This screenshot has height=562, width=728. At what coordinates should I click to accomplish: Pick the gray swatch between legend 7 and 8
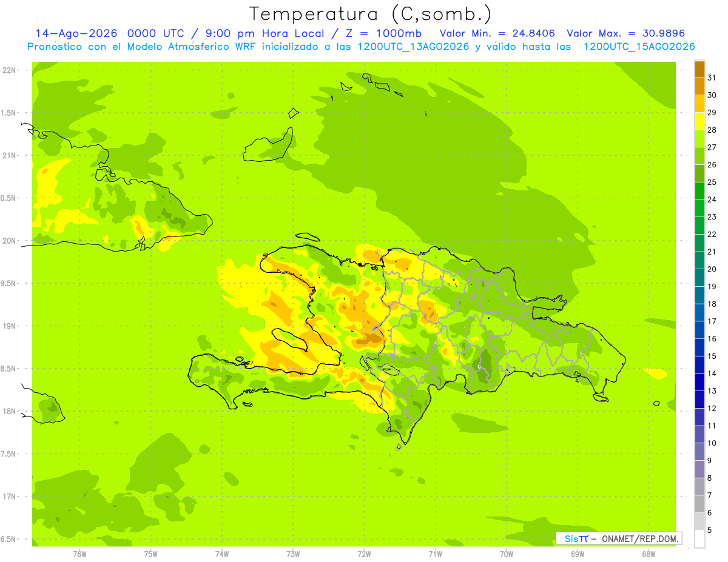pos(699,486)
